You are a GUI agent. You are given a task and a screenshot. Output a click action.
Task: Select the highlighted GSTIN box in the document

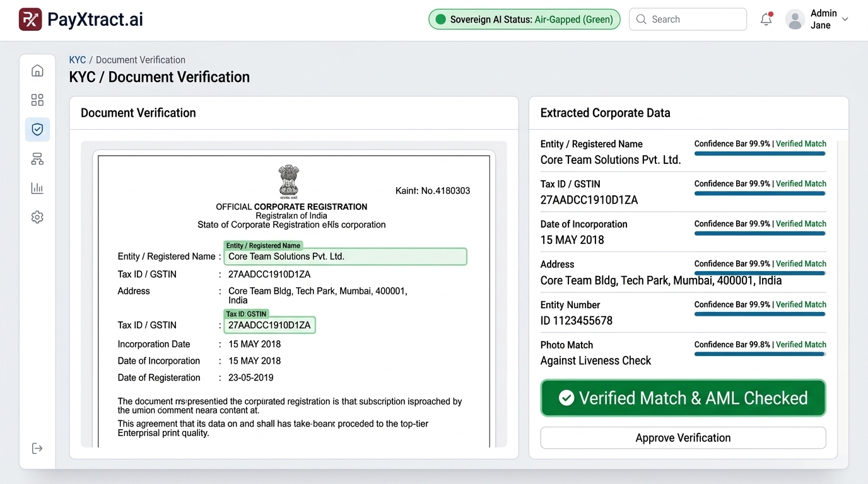click(x=269, y=325)
